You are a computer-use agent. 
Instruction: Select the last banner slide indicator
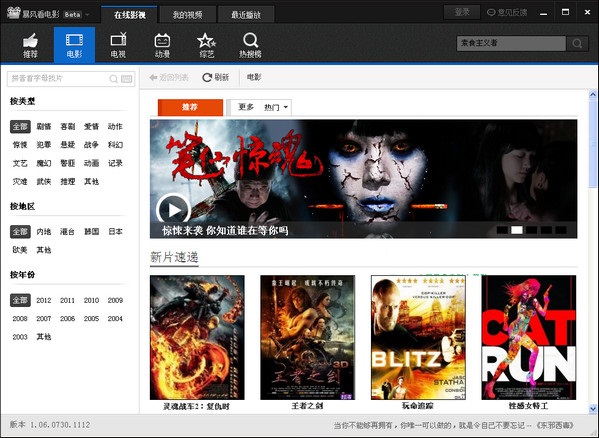tap(561, 230)
